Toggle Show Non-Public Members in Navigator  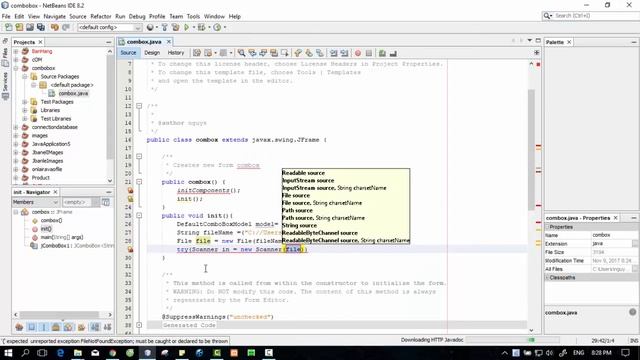(x=56, y=327)
